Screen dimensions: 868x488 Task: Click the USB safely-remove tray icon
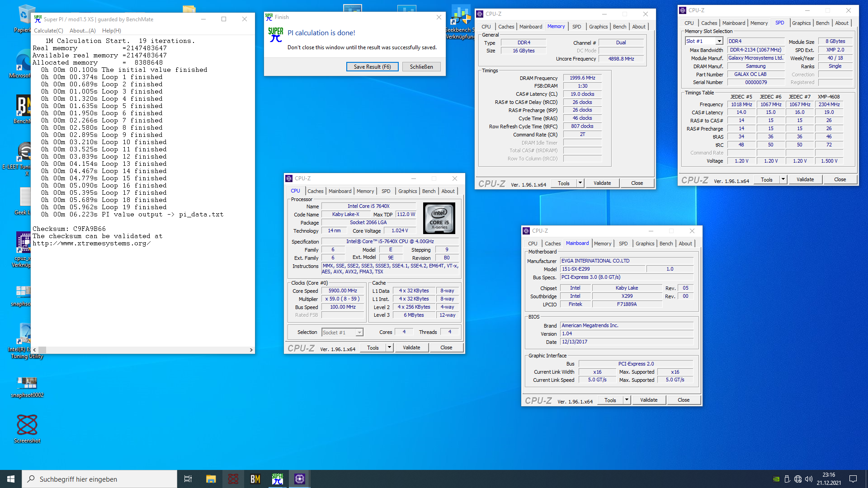point(787,479)
